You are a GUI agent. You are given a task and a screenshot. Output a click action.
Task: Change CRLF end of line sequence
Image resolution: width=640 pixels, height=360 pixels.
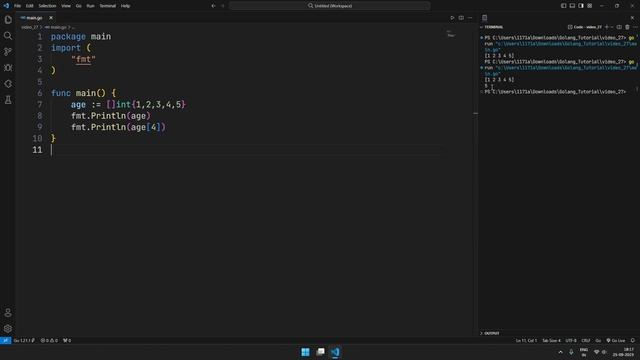[x=586, y=340]
